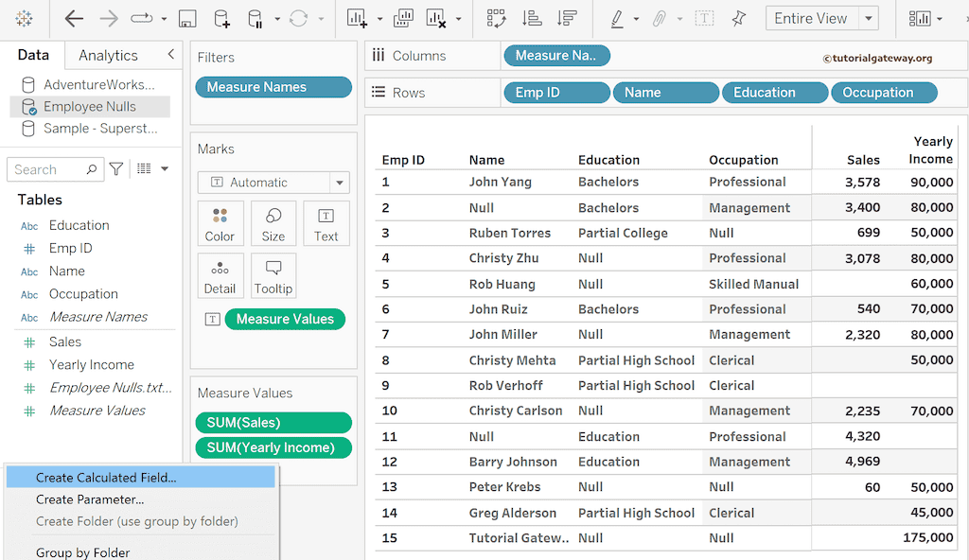This screenshot has width=969, height=560.
Task: Choose Create Parameter in the context menu
Action: [90, 499]
